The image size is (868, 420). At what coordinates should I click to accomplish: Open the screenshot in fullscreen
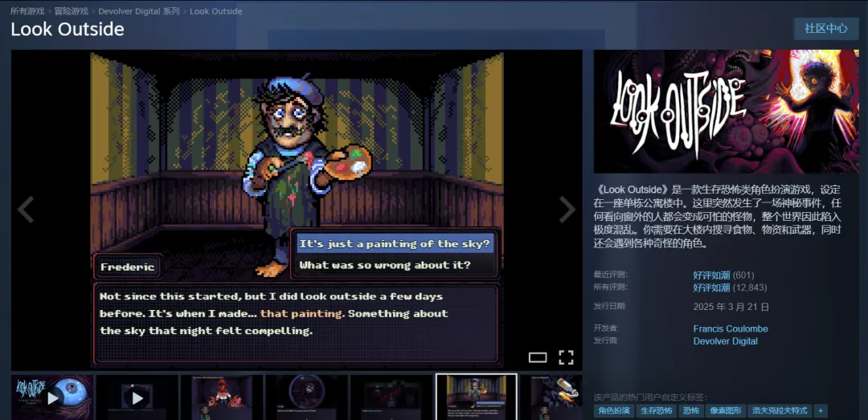pyautogui.click(x=566, y=357)
